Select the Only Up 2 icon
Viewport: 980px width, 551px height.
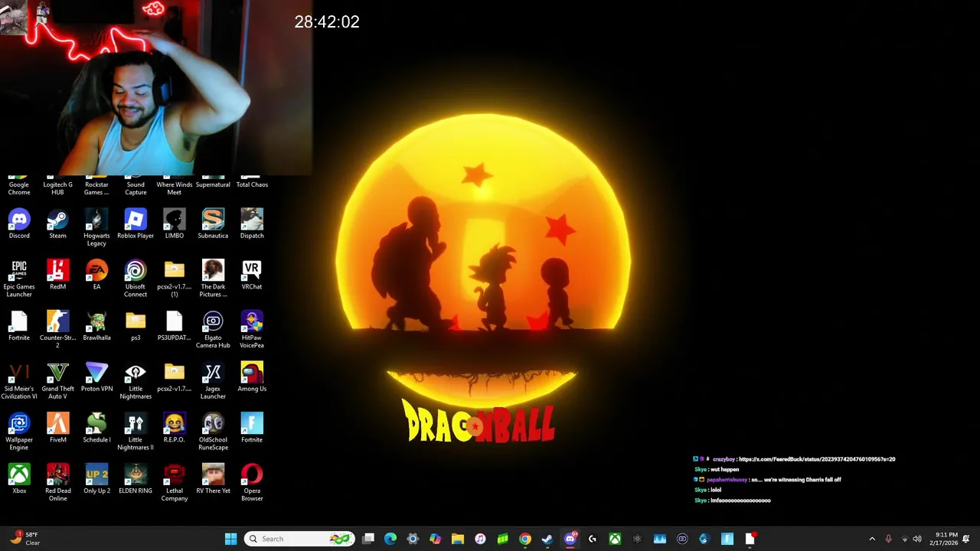(96, 480)
